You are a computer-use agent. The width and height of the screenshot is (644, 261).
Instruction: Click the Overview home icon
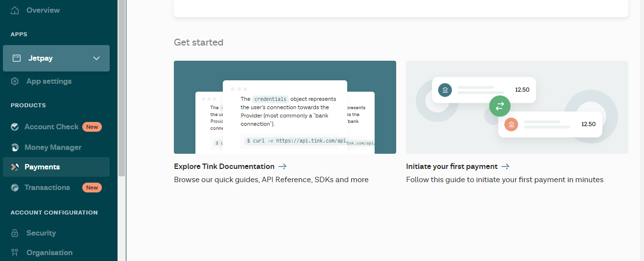click(15, 10)
